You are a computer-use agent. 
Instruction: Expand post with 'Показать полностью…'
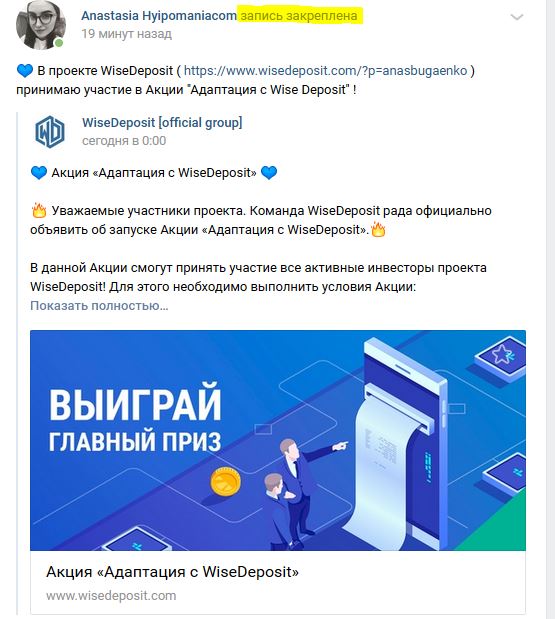tap(99, 306)
